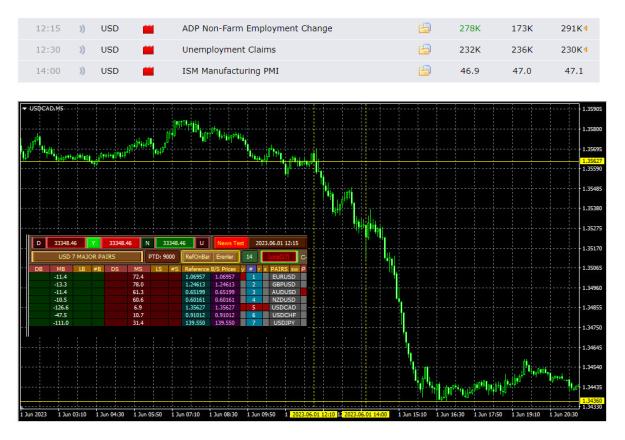Click the green 278K actual value
The height and width of the screenshot is (440, 625).
(x=470, y=28)
